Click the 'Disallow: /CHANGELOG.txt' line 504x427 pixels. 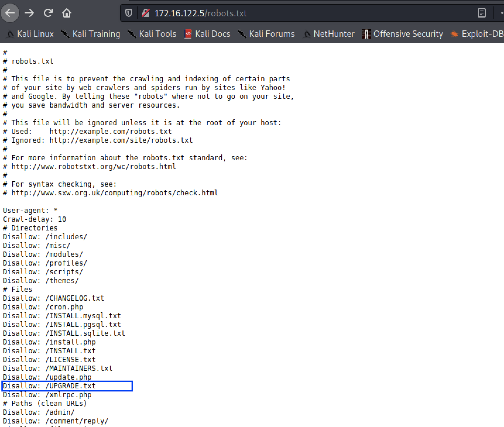pyautogui.click(x=54, y=298)
